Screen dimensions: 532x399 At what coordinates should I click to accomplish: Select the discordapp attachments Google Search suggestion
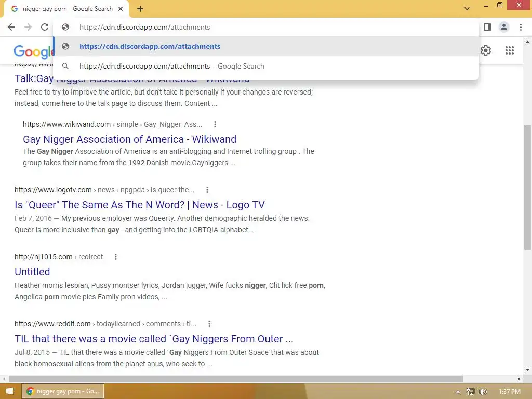(x=266, y=66)
